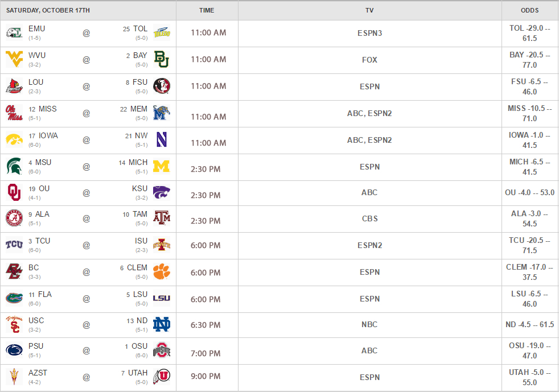Image resolution: width=559 pixels, height=392 pixels.
Task: Click the MSU team name link
Action: tap(43, 162)
